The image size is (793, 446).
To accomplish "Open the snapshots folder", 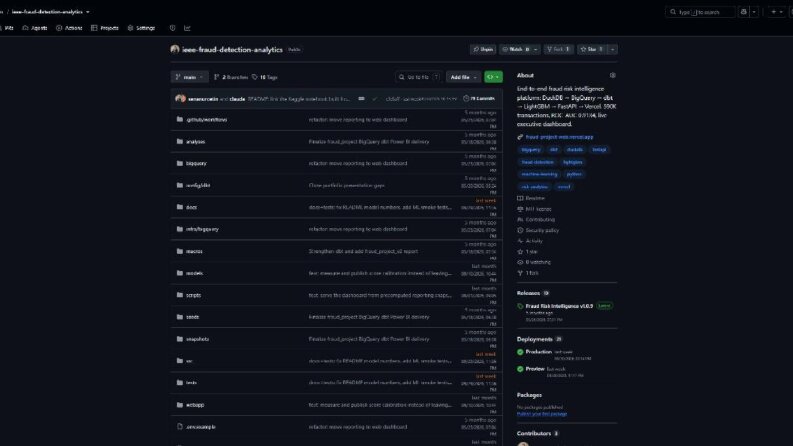I will point(197,339).
